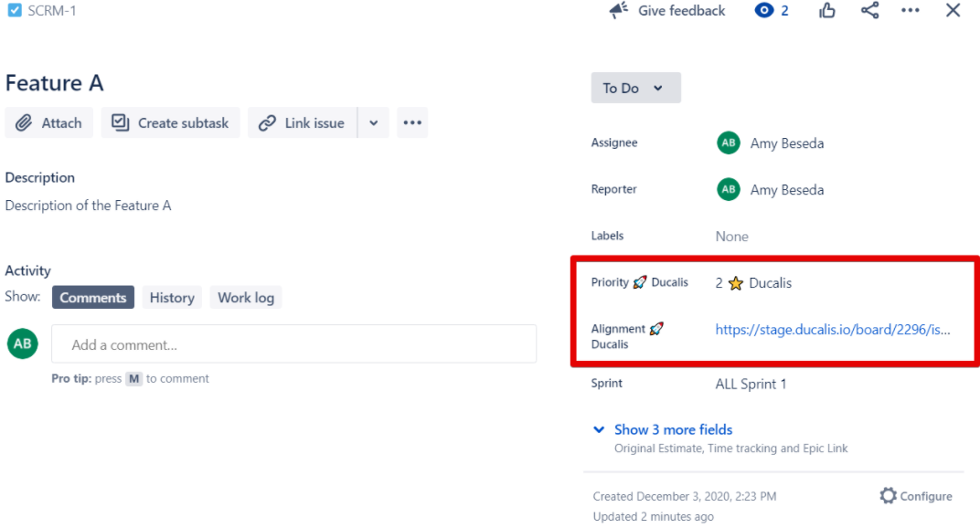Toggle the watch issue eye icon

pyautogui.click(x=764, y=11)
